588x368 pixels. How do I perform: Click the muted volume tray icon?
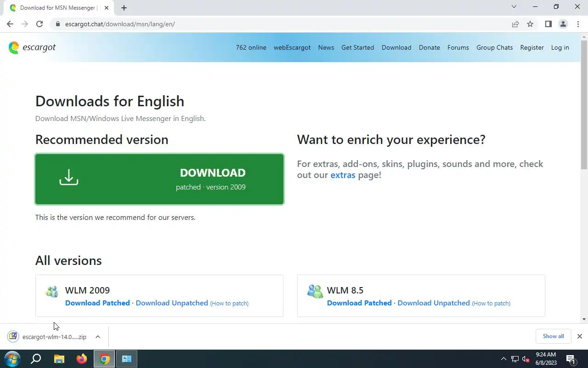click(526, 359)
